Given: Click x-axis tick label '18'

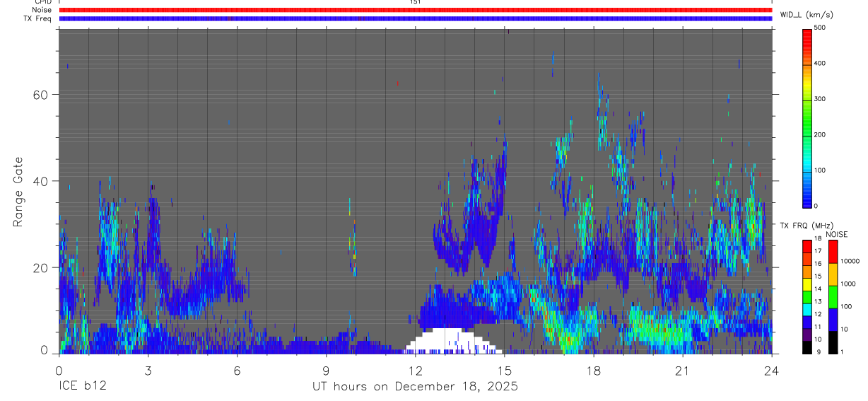Looking at the screenshot, I should (x=594, y=370).
